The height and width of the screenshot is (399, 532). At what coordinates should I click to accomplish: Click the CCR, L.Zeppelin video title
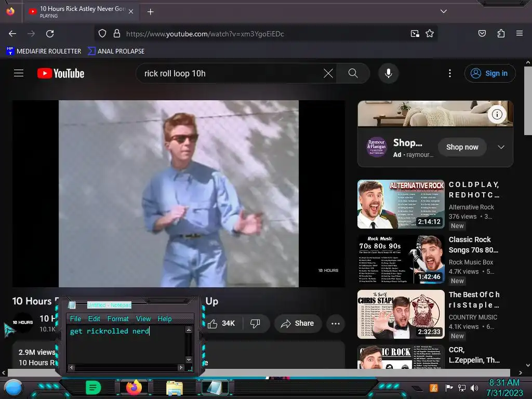tap(474, 355)
